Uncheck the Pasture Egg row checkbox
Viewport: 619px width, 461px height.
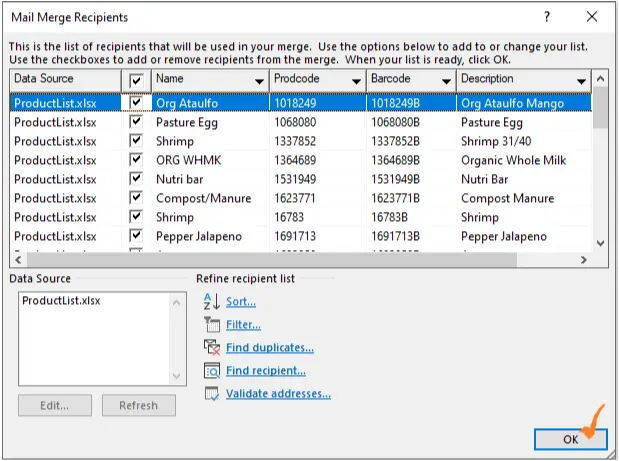point(136,121)
